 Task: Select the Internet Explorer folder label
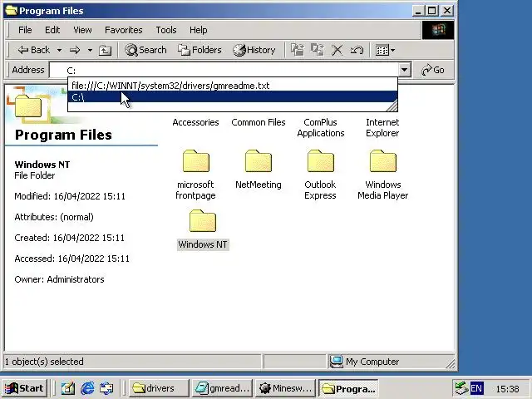coord(382,128)
